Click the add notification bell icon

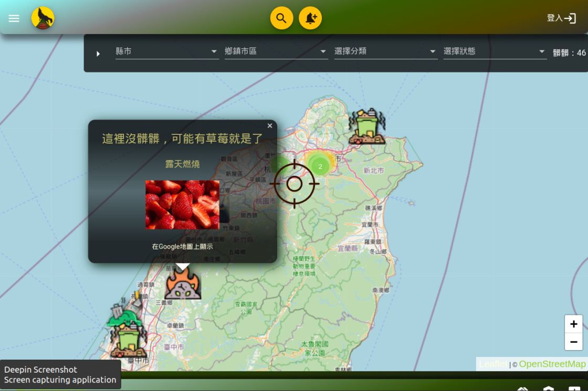click(x=310, y=18)
